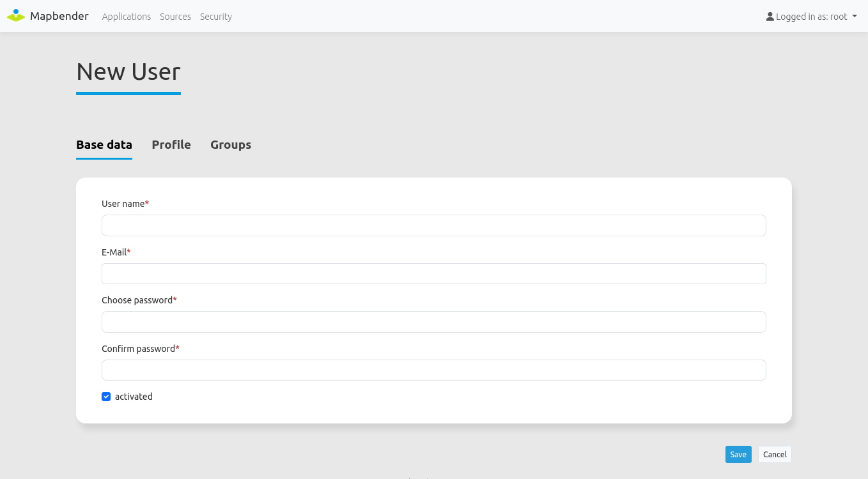The height and width of the screenshot is (479, 868).
Task: Open the Applications menu item
Action: pyautogui.click(x=127, y=17)
